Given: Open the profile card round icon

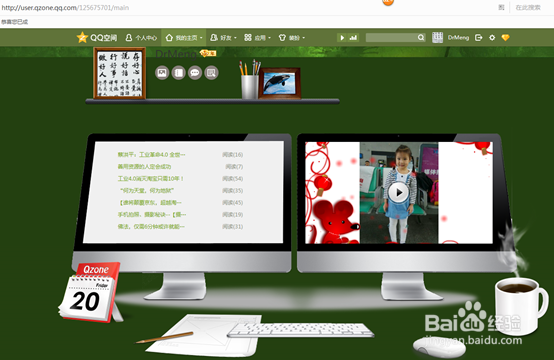Looking at the screenshot, I should pos(211,73).
